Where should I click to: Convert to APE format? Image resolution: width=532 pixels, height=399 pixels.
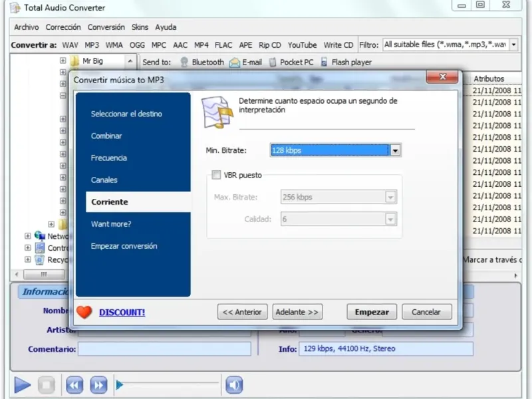pyautogui.click(x=245, y=45)
